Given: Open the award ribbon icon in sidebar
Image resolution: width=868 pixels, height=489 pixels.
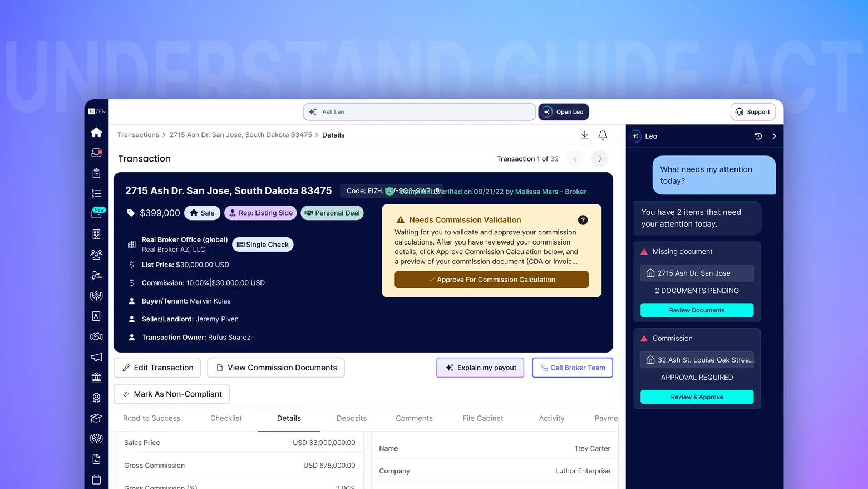Looking at the screenshot, I should (96, 398).
